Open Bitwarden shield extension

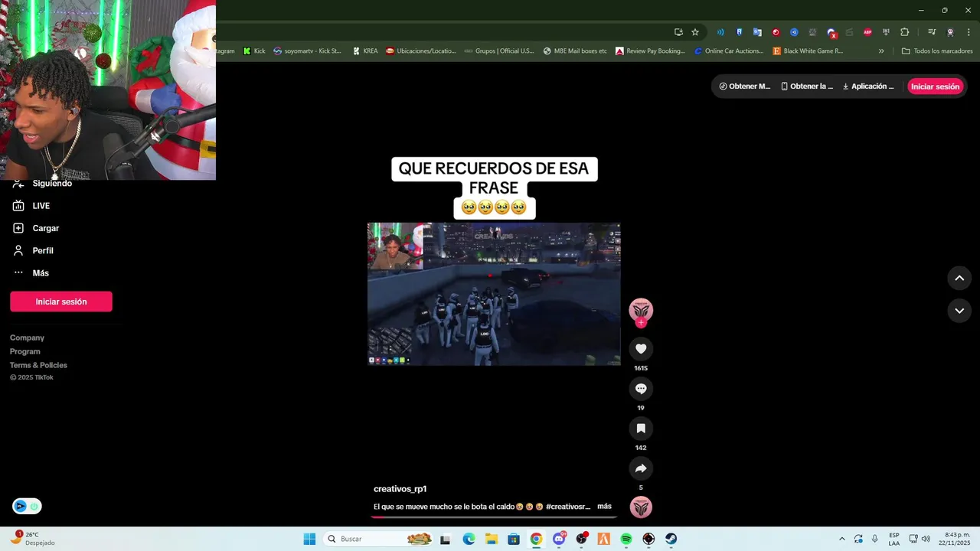point(739,32)
